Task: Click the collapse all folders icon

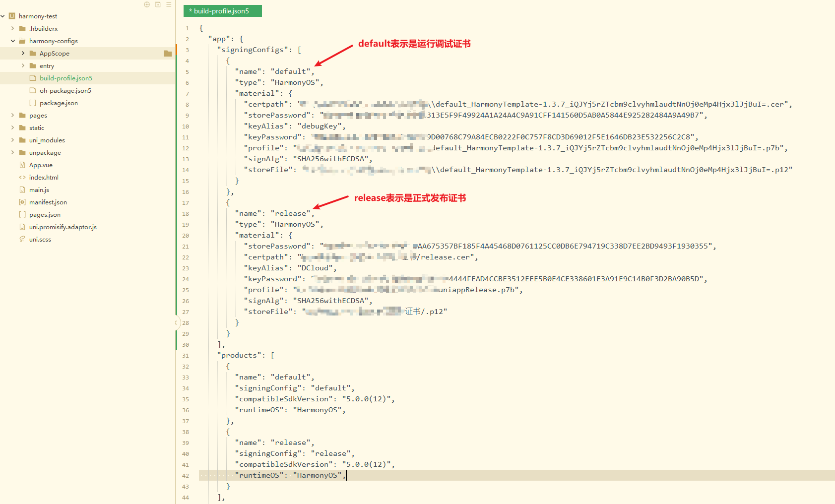Action: pyautogui.click(x=158, y=4)
